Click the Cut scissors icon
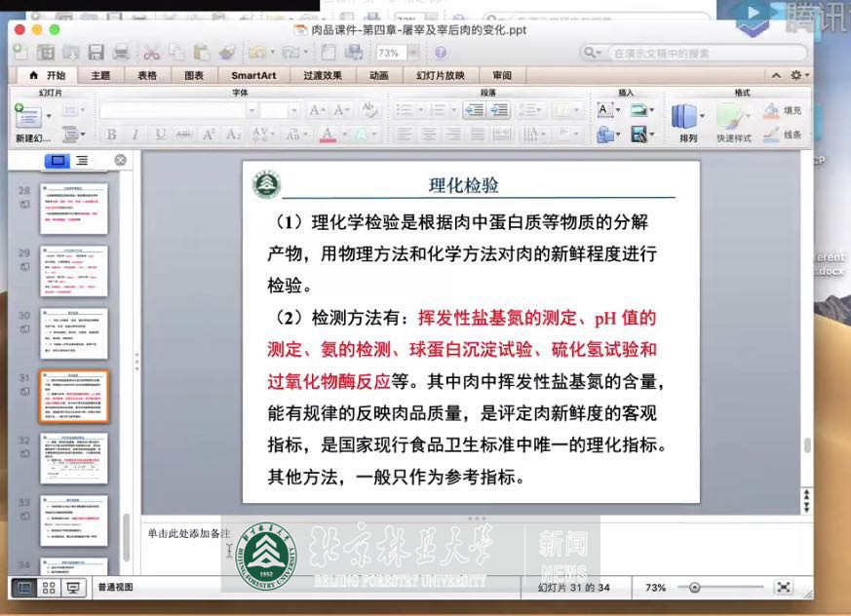 click(x=151, y=53)
